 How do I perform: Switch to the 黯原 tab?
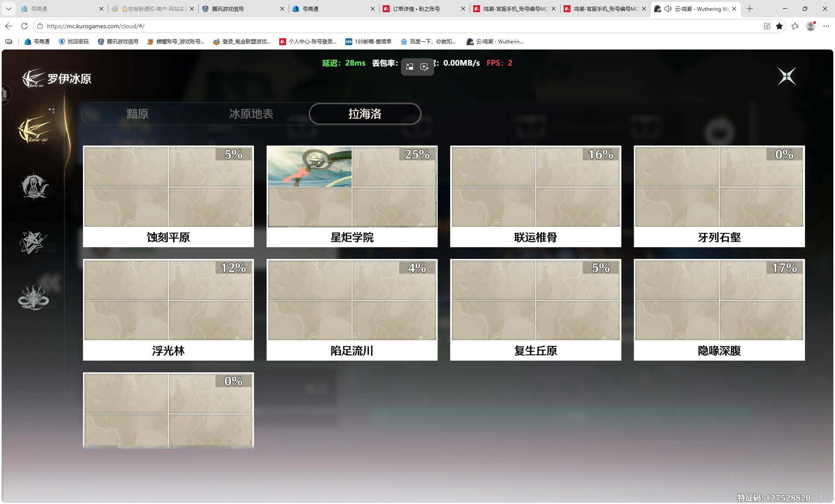click(x=137, y=114)
